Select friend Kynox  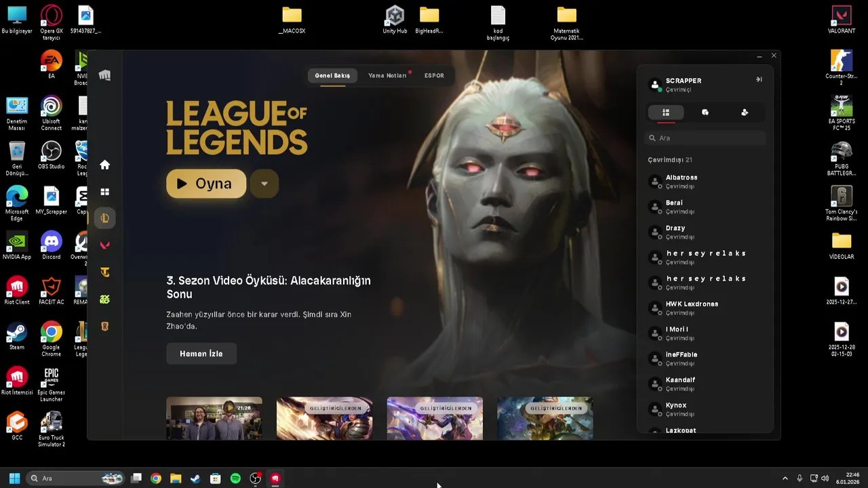point(705,409)
